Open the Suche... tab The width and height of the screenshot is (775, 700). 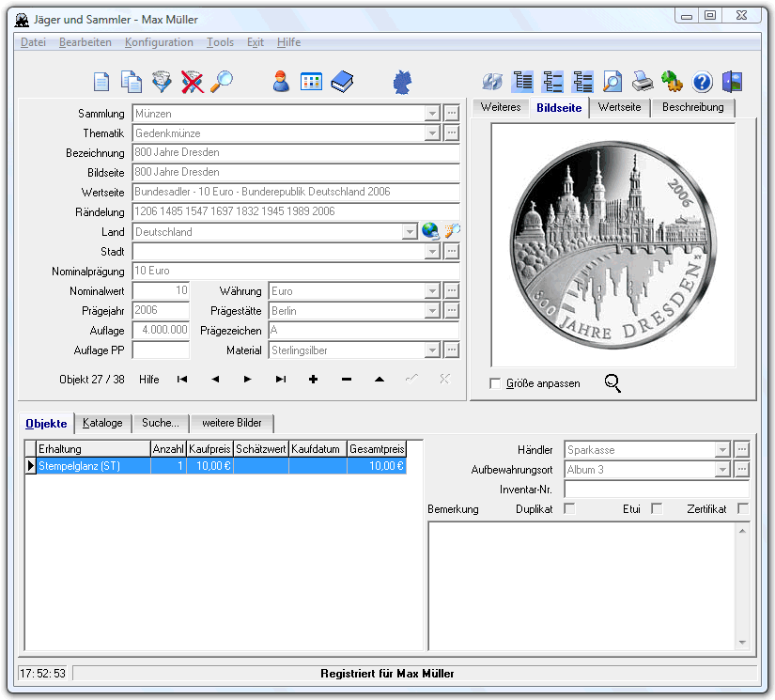[x=161, y=423]
